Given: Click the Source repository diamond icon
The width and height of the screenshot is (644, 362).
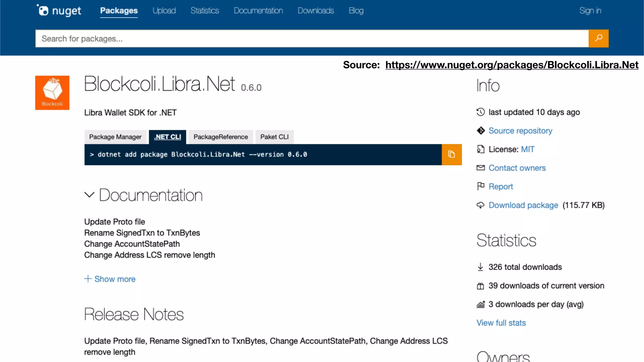Looking at the screenshot, I should coord(480,130).
